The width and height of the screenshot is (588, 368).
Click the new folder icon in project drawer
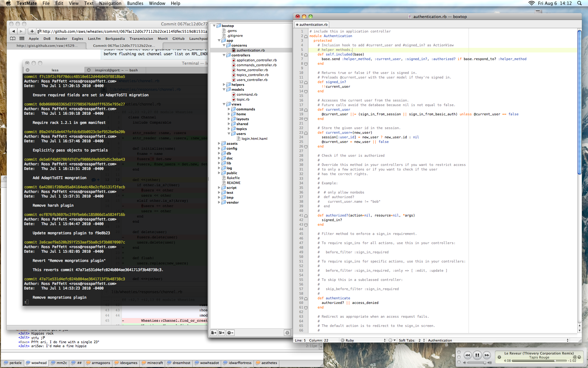pos(221,333)
